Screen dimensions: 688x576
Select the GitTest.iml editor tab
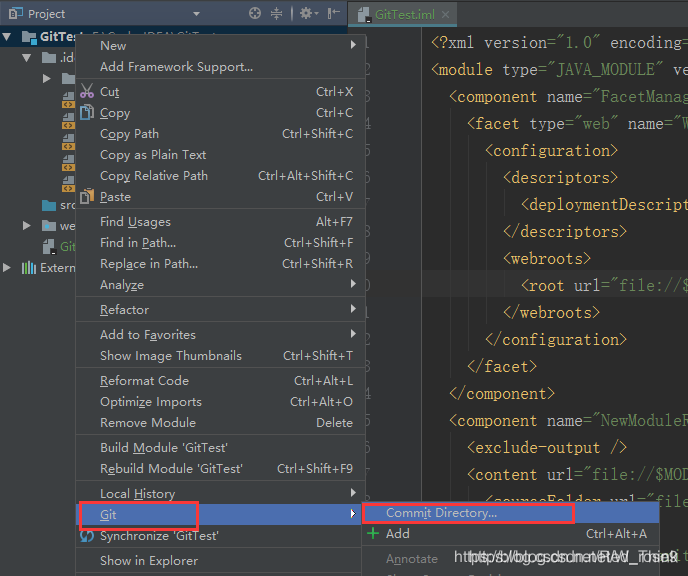402,14
